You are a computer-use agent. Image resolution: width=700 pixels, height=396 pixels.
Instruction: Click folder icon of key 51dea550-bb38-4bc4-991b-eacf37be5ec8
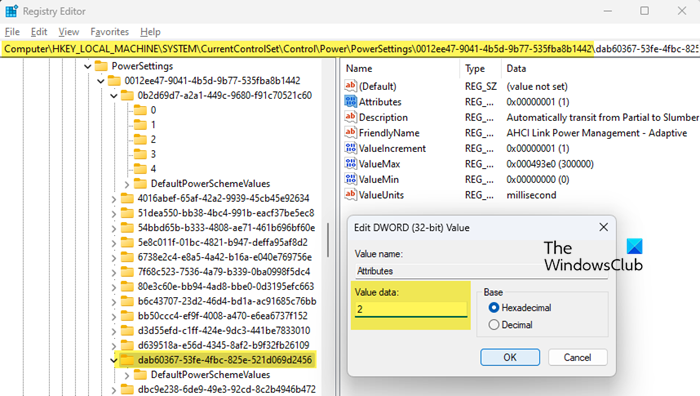127,213
